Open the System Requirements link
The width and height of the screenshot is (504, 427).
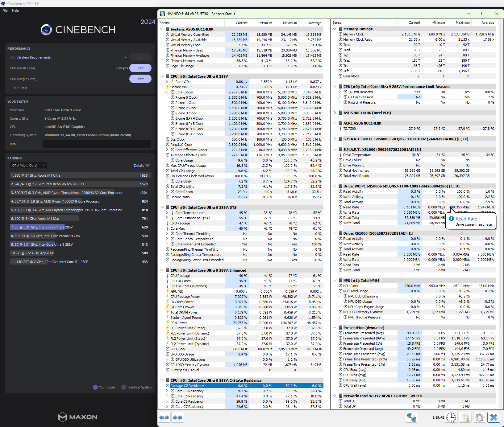click(34, 57)
